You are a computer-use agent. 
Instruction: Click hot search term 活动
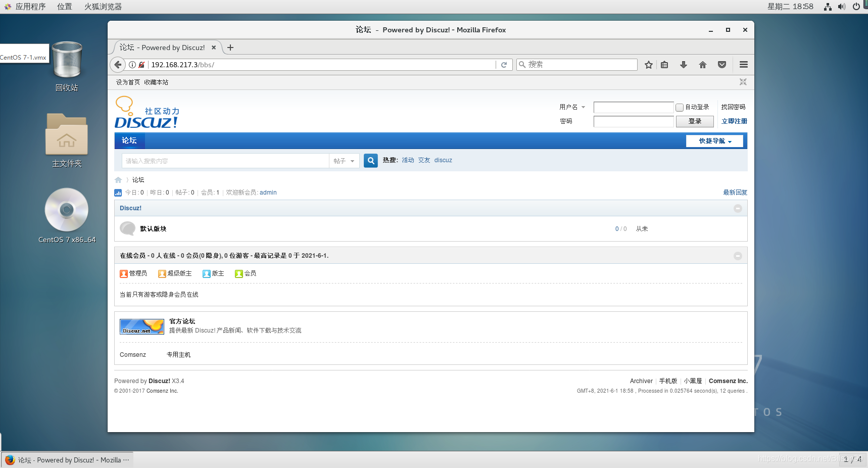tap(408, 160)
